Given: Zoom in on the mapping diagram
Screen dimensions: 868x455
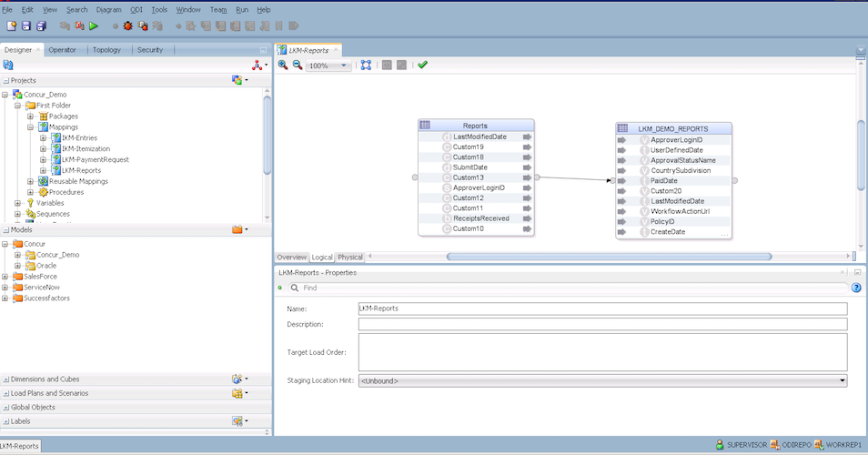Looking at the screenshot, I should point(283,65).
